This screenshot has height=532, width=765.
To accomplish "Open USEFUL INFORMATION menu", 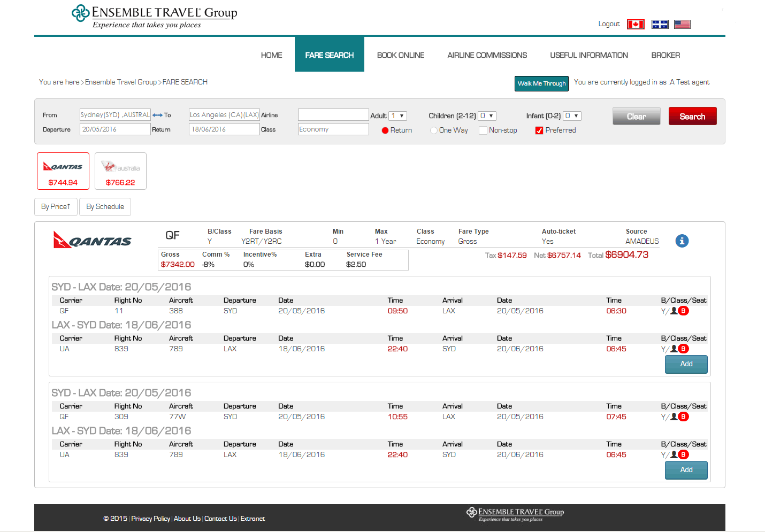I will click(x=589, y=55).
